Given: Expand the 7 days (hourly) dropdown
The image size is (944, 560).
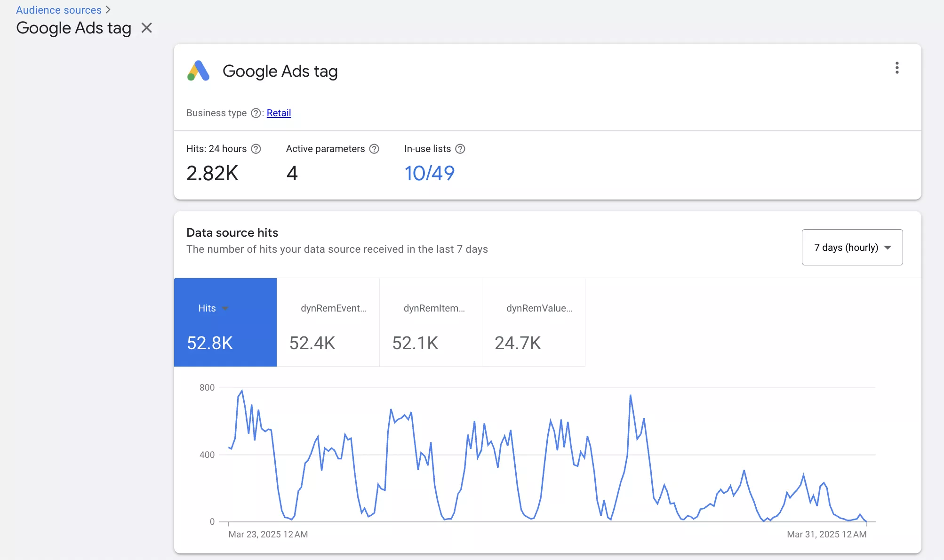Looking at the screenshot, I should point(852,247).
